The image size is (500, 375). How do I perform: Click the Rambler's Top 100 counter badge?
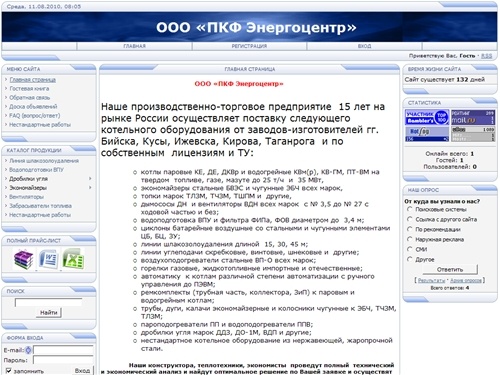(427, 117)
